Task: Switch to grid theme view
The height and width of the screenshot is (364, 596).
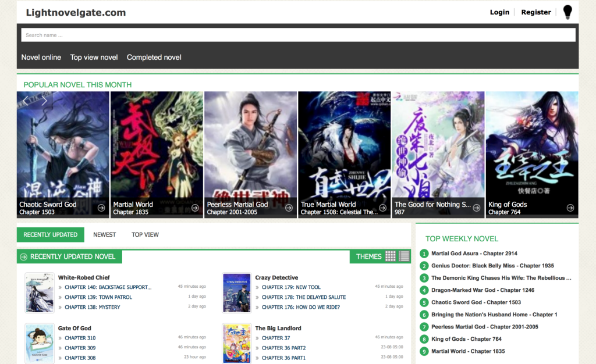Action: tap(391, 256)
